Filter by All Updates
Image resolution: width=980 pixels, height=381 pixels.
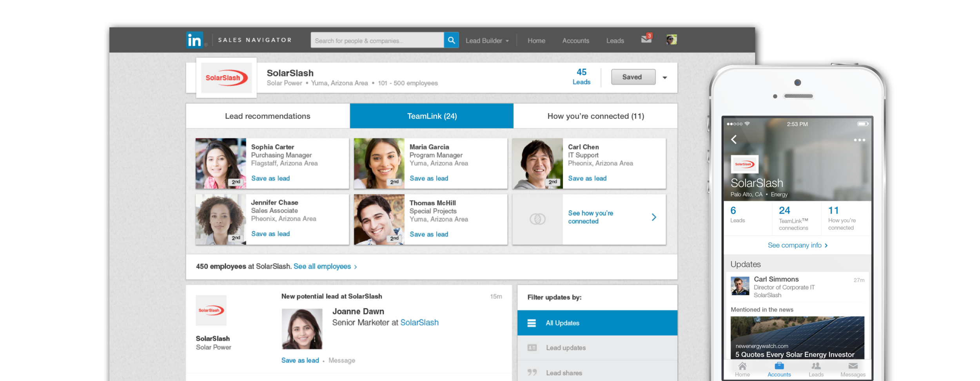click(597, 323)
